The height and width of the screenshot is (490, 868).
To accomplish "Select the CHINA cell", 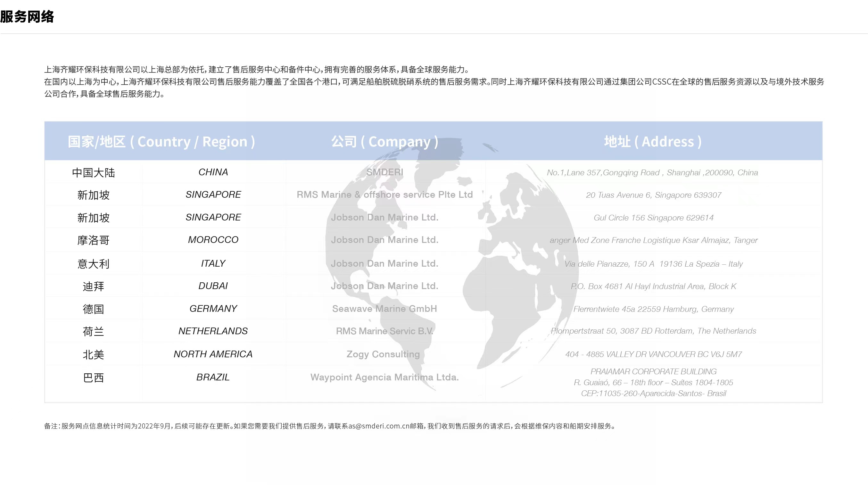I will (213, 172).
